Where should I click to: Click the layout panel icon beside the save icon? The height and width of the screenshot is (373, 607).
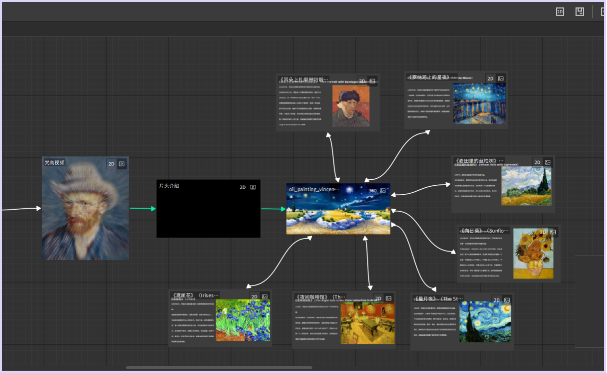tap(560, 12)
